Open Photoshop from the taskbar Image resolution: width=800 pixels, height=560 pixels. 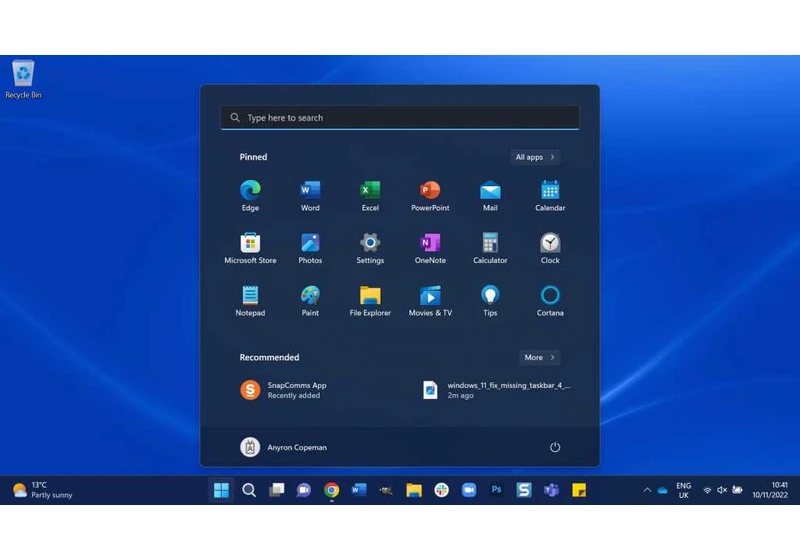(x=496, y=490)
